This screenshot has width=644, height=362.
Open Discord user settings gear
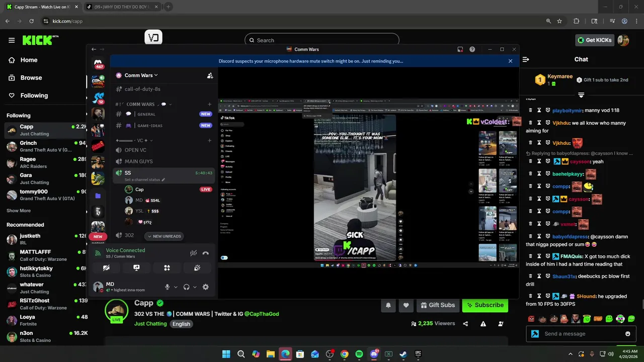tap(205, 287)
